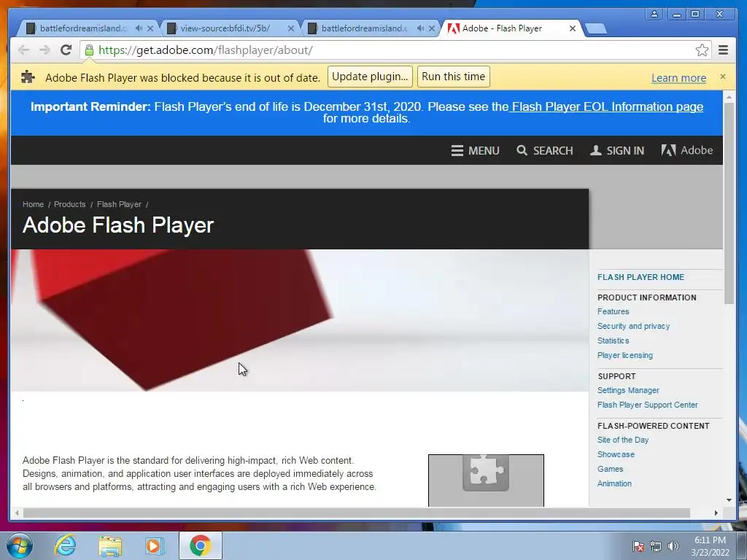Click Run this time button
The height and width of the screenshot is (560, 747).
point(454,77)
